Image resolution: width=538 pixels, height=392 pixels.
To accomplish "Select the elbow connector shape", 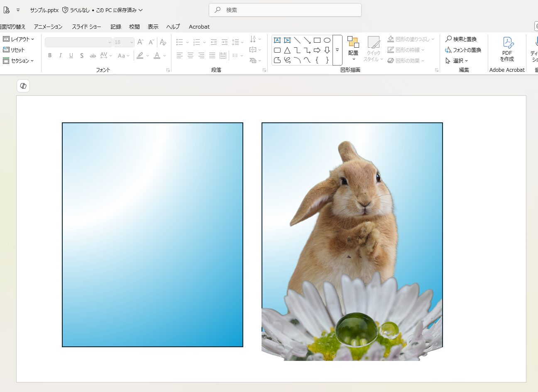I will [297, 50].
